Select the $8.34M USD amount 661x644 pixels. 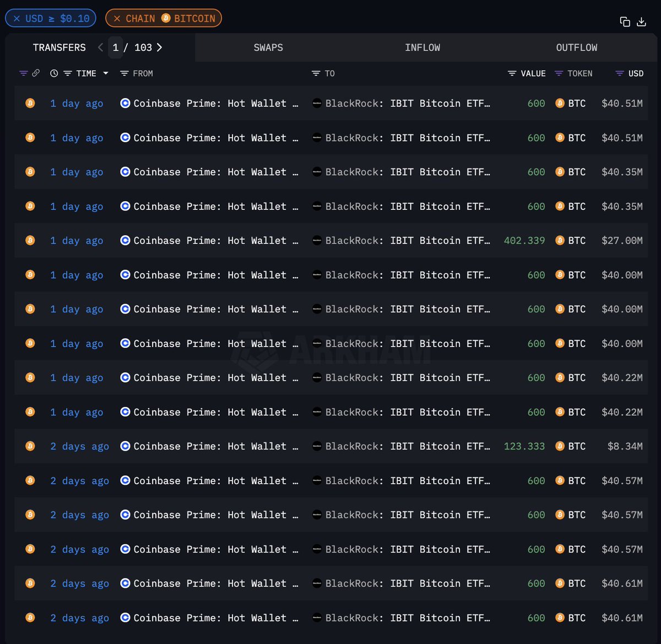(x=625, y=446)
